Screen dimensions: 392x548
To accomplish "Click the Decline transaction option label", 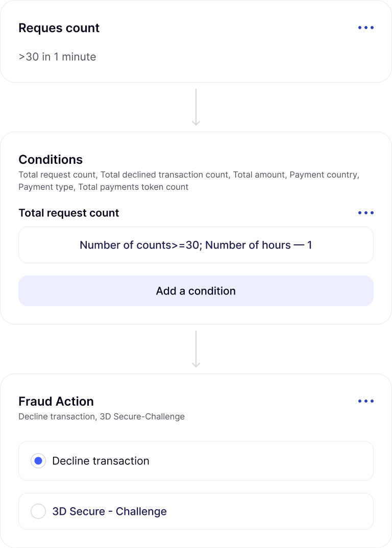I will (x=101, y=461).
